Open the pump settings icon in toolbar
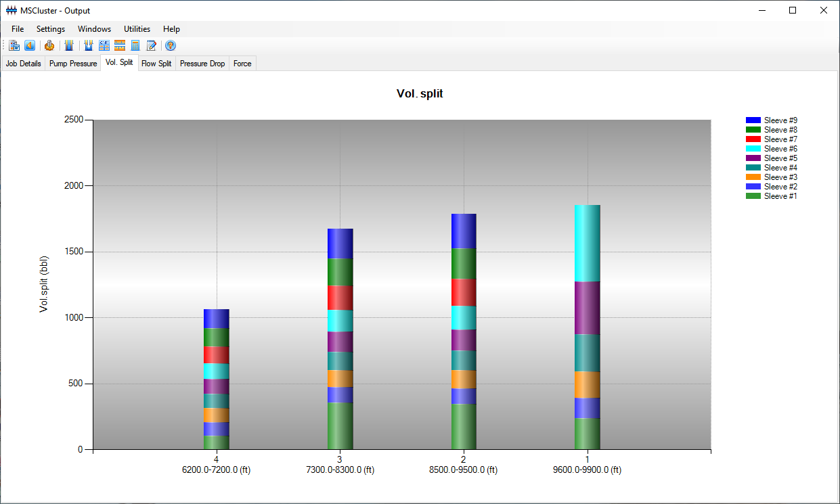840x504 pixels. pos(49,46)
